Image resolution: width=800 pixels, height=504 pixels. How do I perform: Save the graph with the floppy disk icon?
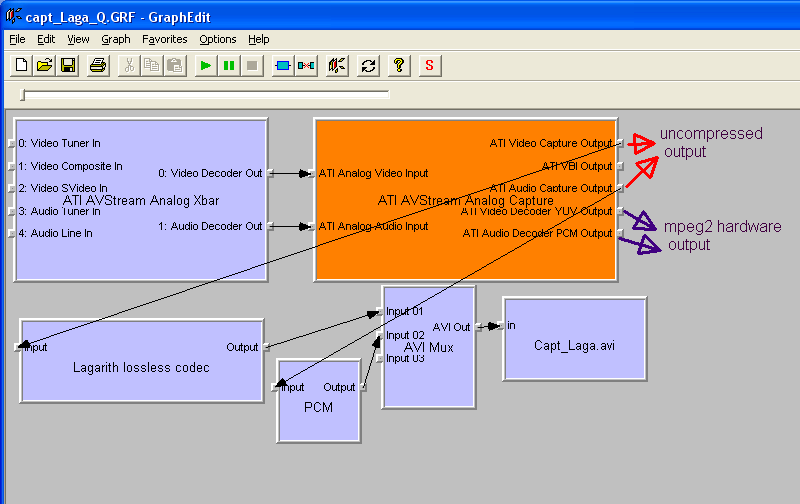click(68, 66)
